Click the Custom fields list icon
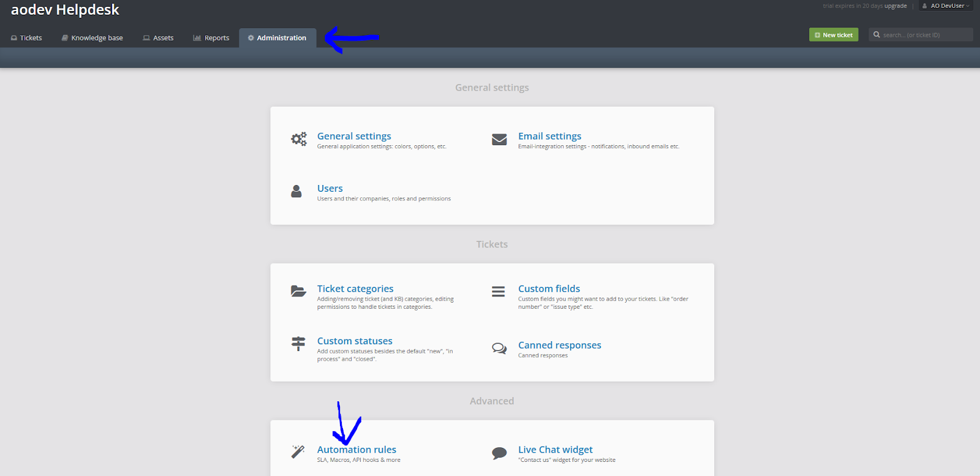This screenshot has width=980, height=476. pos(499,292)
